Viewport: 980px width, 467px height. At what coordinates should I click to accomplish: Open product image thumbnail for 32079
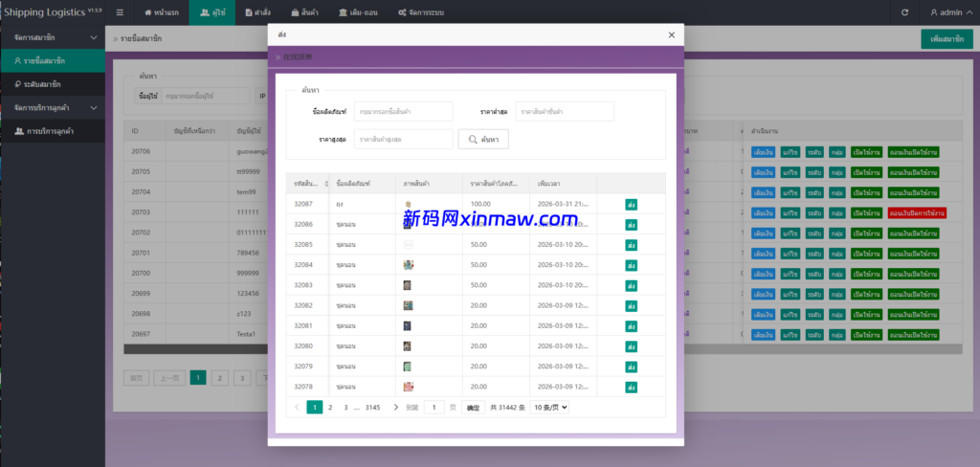pos(408,367)
